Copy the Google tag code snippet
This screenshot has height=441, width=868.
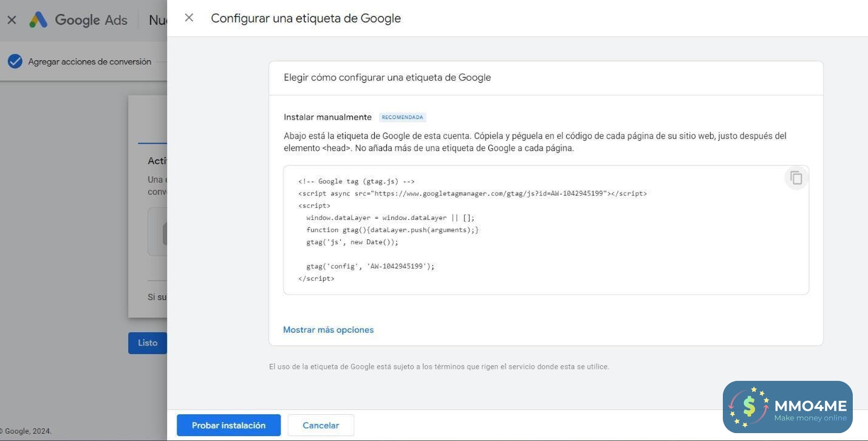(796, 178)
